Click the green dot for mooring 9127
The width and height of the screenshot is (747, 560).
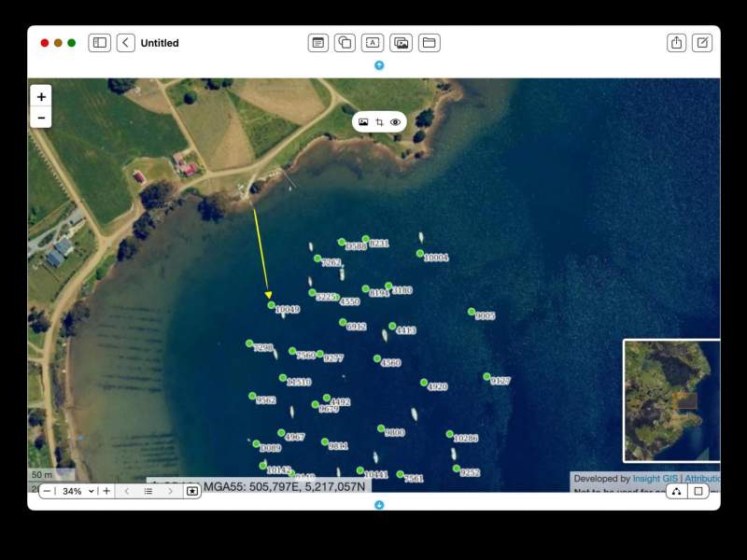[486, 377]
